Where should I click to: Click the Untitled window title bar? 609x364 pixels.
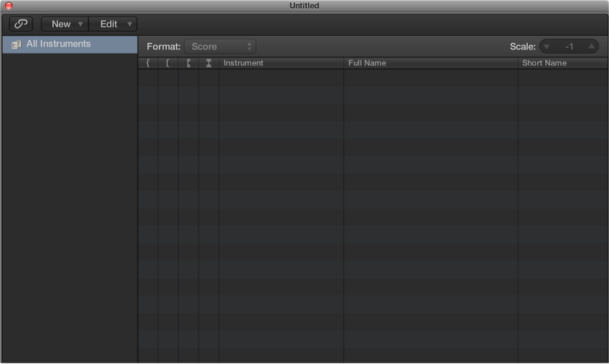pos(304,6)
